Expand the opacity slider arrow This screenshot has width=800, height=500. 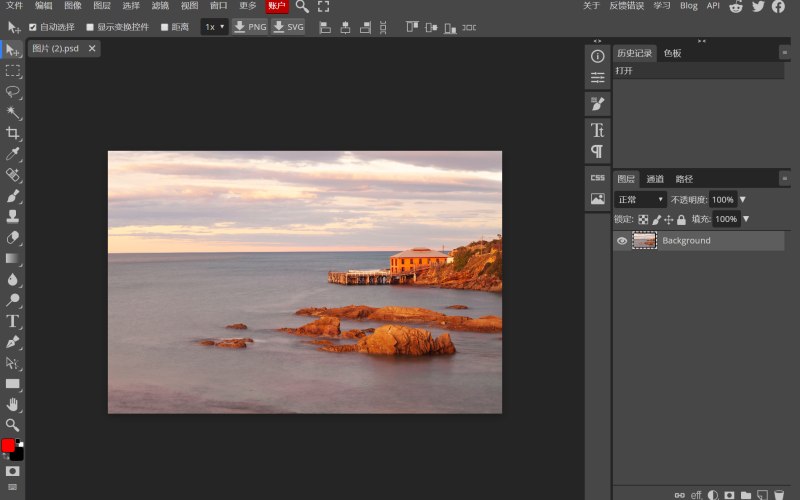(743, 199)
